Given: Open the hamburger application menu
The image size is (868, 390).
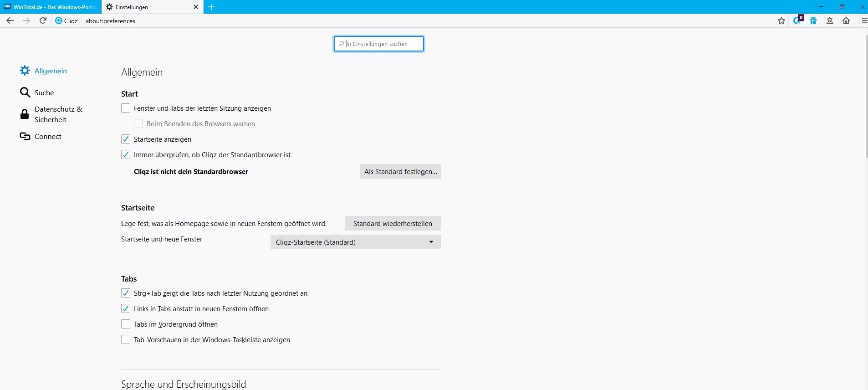Looking at the screenshot, I should tap(864, 21).
